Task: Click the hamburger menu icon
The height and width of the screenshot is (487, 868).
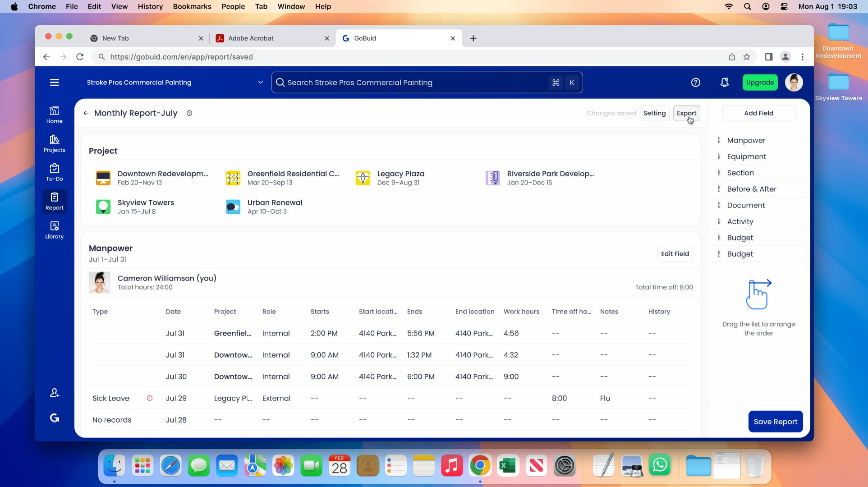Action: click(54, 83)
